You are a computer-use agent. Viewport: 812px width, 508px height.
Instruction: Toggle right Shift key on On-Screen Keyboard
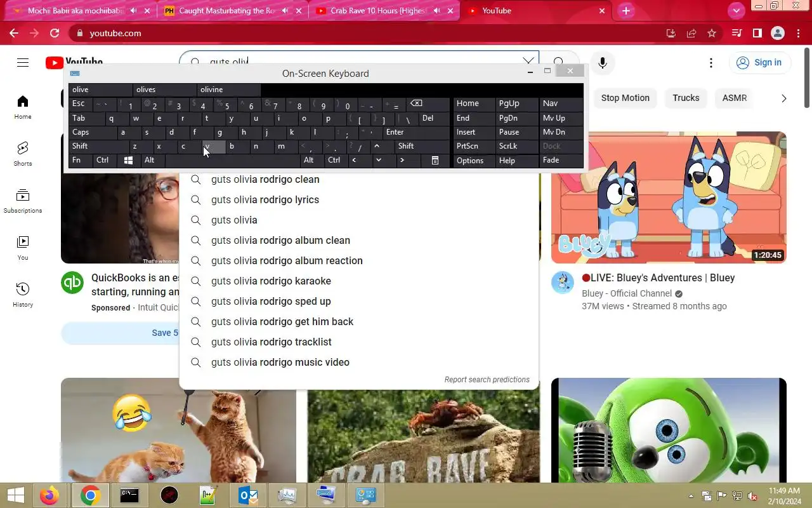[x=422, y=146]
